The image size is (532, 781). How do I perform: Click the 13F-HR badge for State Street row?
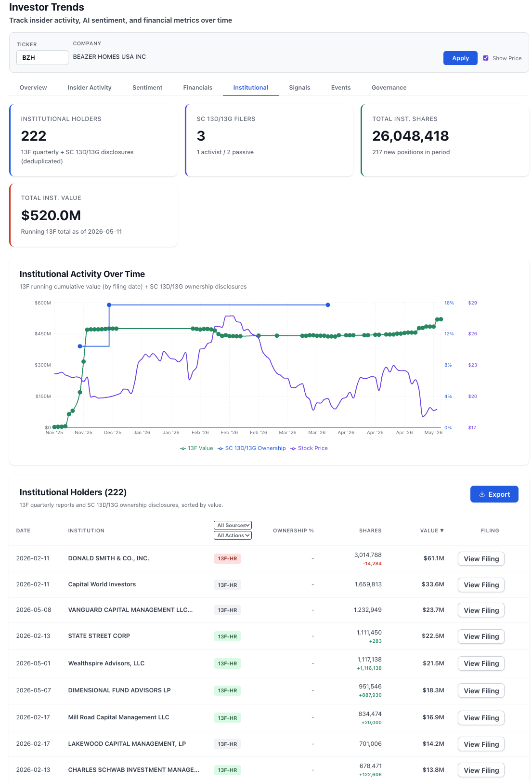227,636
